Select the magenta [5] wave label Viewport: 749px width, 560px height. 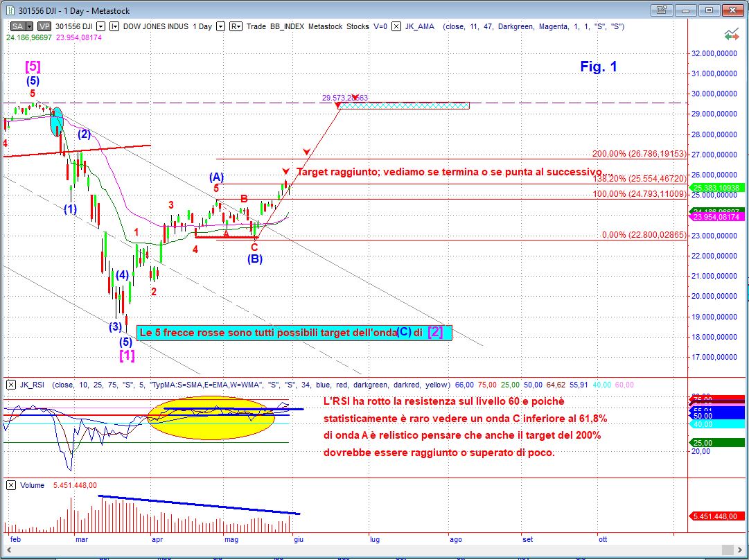33,66
